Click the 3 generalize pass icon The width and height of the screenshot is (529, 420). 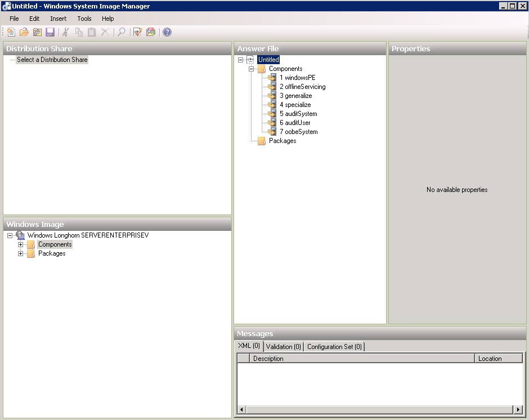[272, 96]
